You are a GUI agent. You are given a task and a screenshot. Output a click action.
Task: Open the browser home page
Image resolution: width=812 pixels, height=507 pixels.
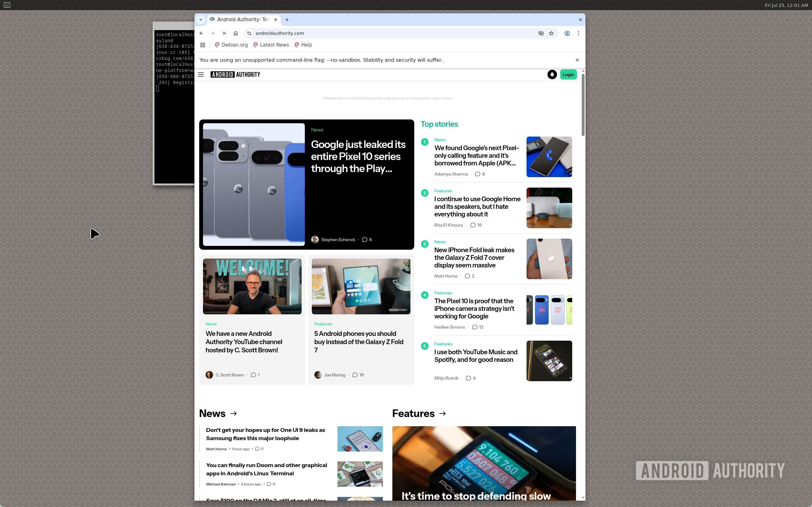236,33
